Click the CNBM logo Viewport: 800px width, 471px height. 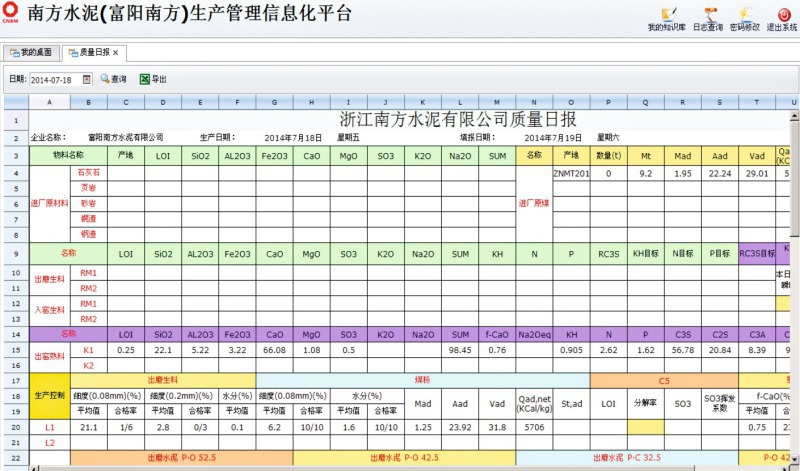pos(11,14)
